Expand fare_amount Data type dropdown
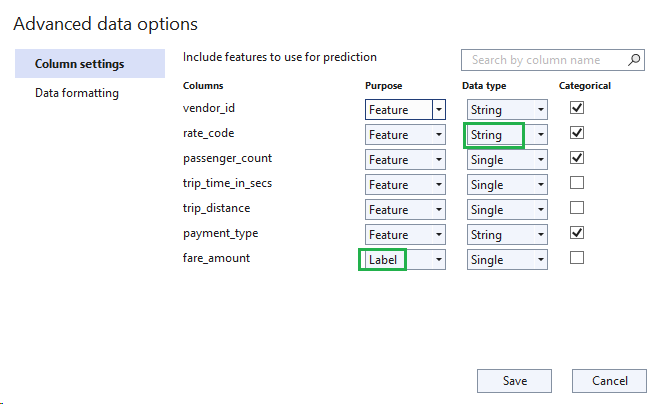 [507, 260]
